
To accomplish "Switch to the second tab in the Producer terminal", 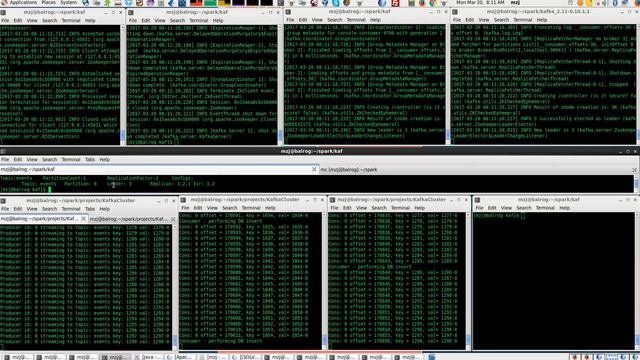I will (x=132, y=219).
